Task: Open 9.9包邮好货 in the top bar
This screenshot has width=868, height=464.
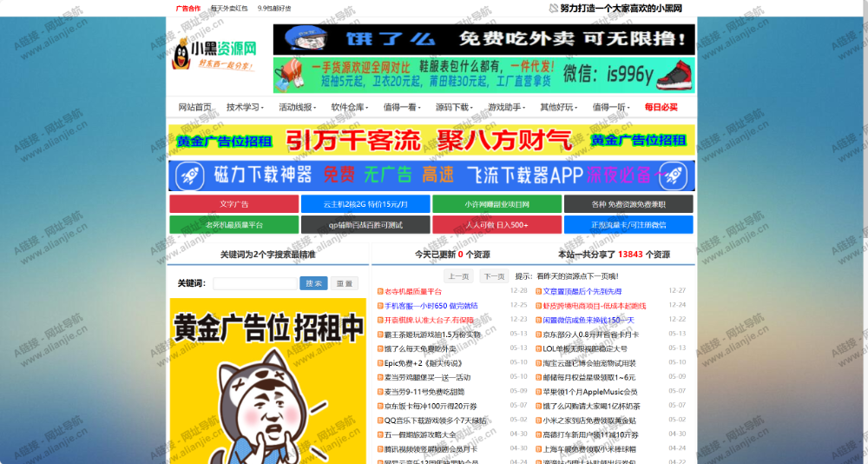Action: (274, 9)
